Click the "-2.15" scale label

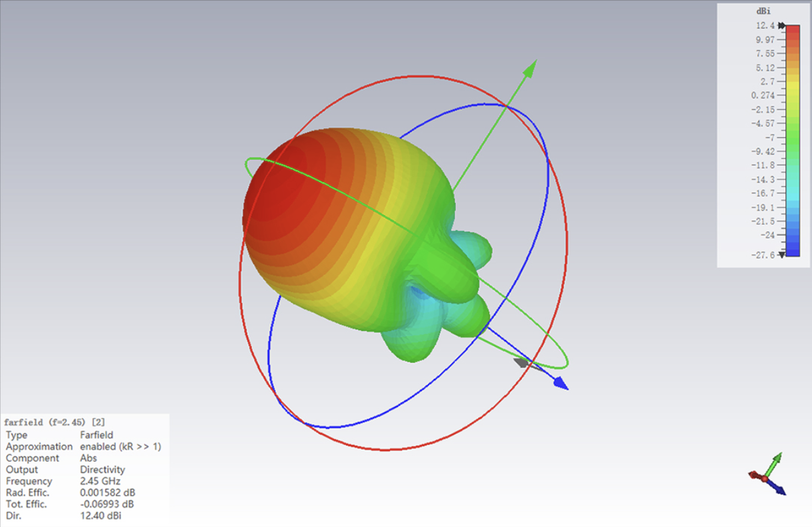point(763,109)
